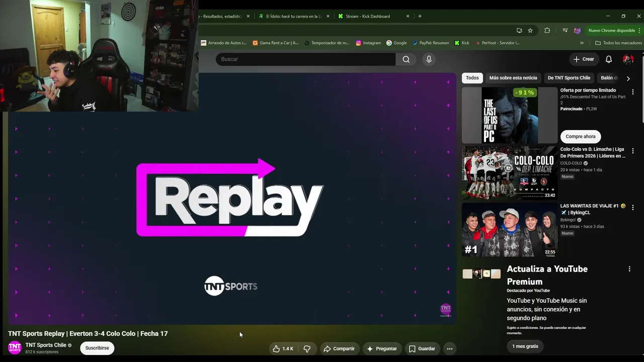Open The Last of Us Part II ad thumbnail
This screenshot has width=644, height=362.
tap(510, 115)
